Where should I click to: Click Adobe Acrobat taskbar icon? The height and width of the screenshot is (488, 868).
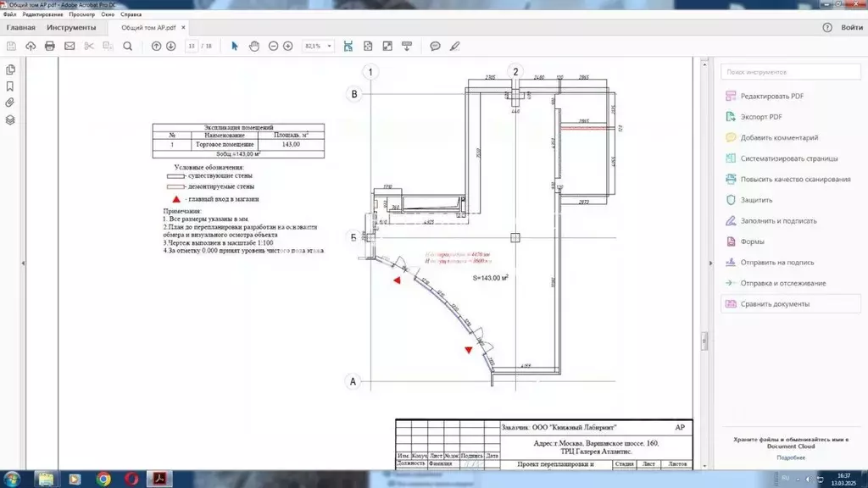(x=159, y=479)
